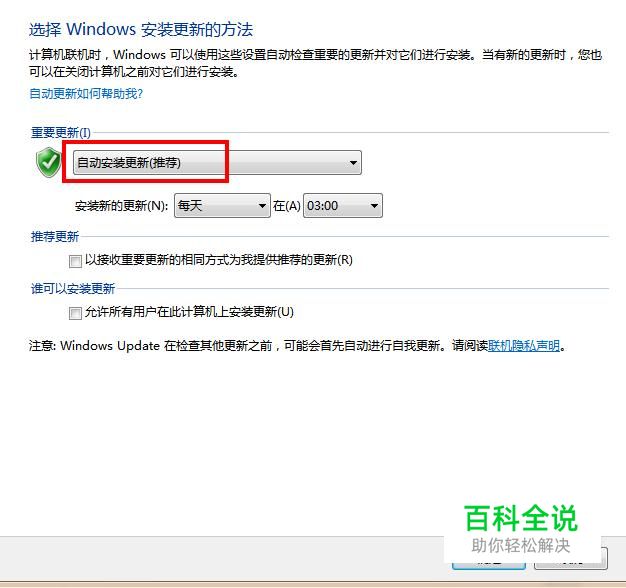This screenshot has width=626, height=588.
Task: Open the 每天 install frequency dropdown
Action: point(222,206)
